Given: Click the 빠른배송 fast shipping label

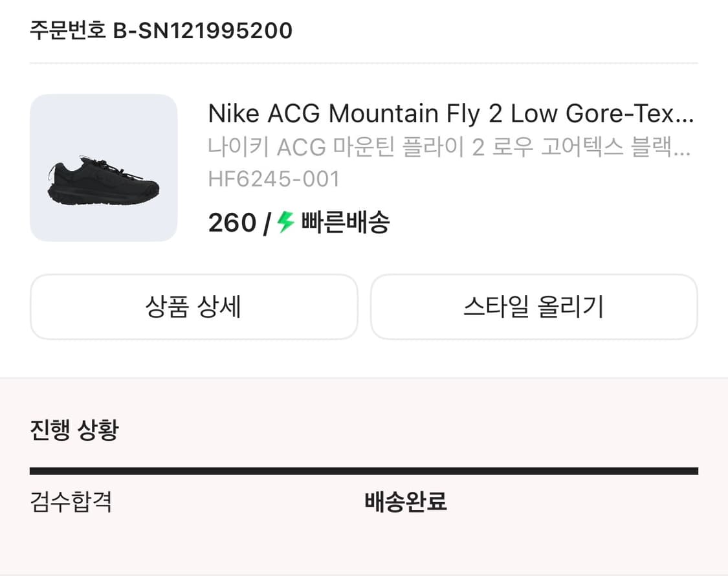Looking at the screenshot, I should pos(345,223).
